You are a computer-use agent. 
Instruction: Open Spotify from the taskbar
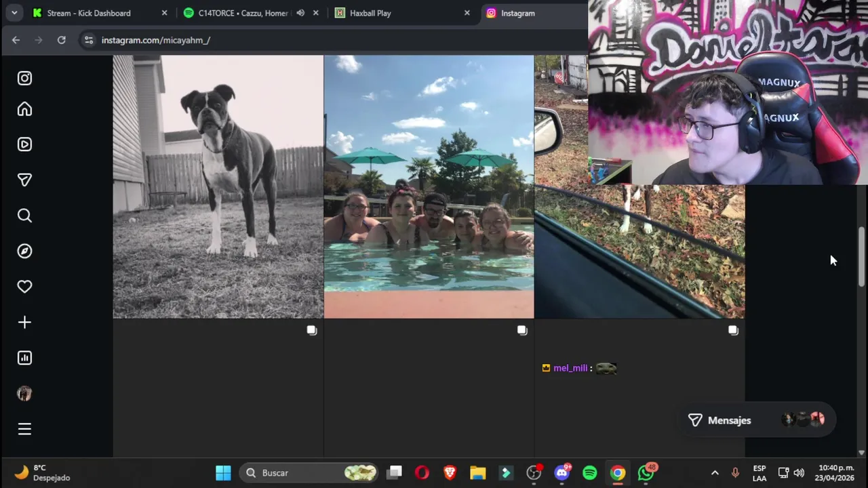pyautogui.click(x=590, y=472)
